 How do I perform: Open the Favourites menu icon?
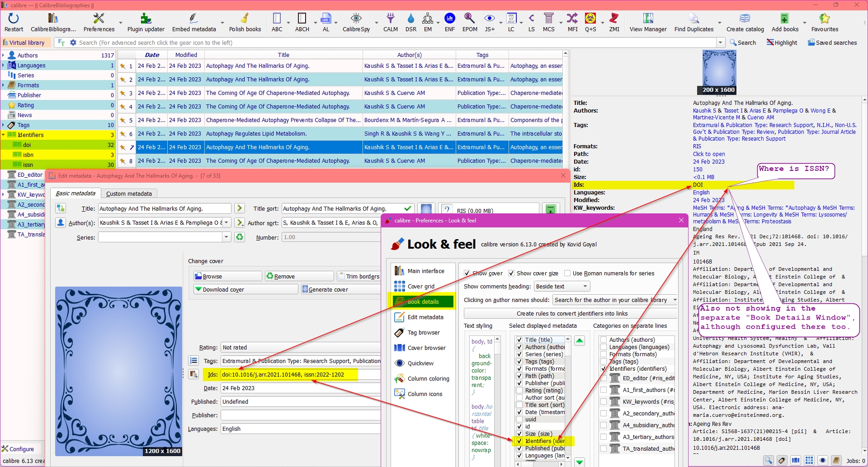pos(825,23)
